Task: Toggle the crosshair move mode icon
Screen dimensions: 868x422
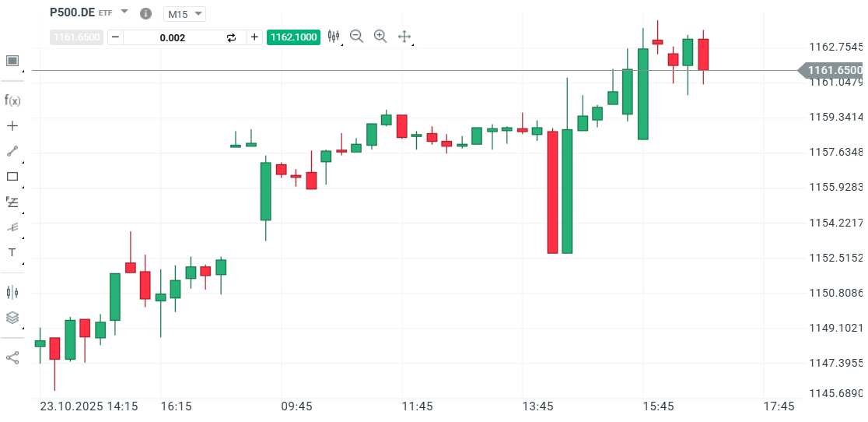Action: coord(404,36)
